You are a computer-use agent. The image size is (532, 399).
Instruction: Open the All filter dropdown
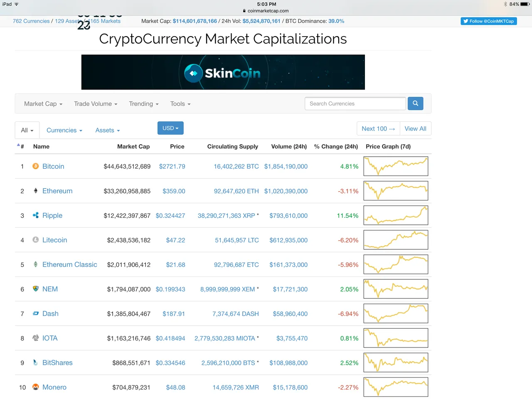point(27,130)
